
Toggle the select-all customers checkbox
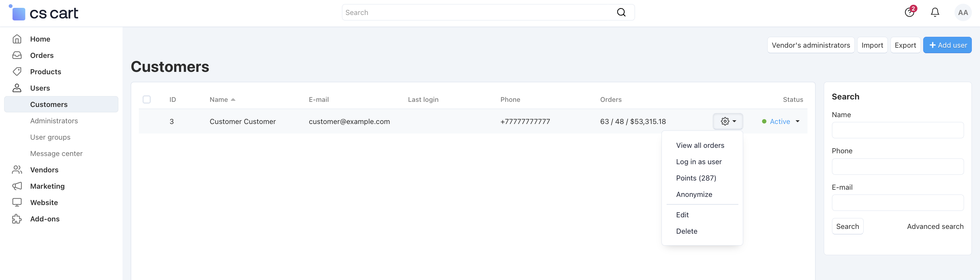pos(146,99)
